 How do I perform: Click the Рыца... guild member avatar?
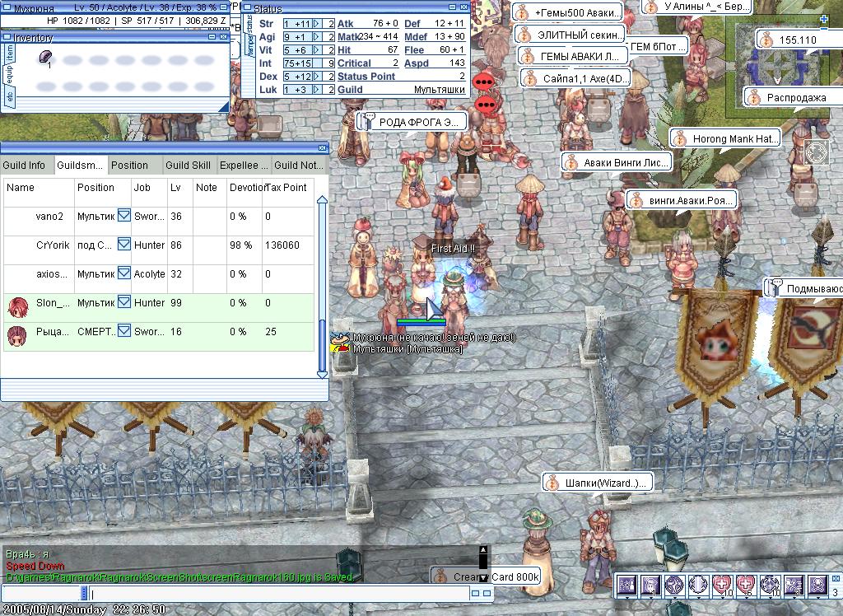tap(17, 336)
